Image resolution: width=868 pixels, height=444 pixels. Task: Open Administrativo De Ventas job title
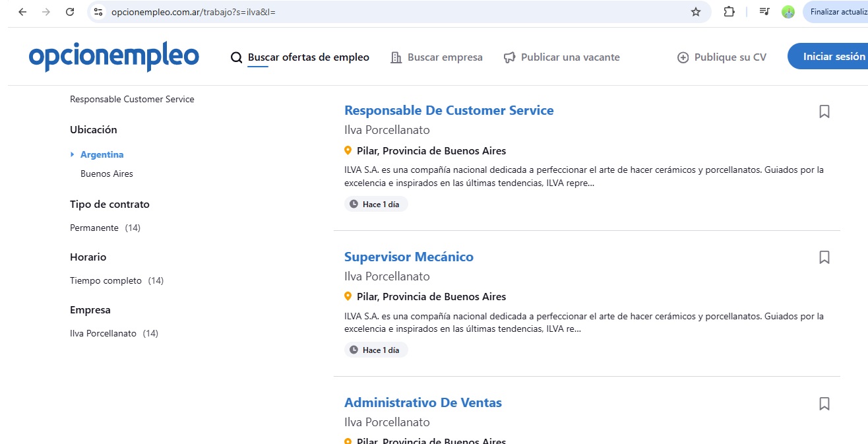click(x=423, y=402)
